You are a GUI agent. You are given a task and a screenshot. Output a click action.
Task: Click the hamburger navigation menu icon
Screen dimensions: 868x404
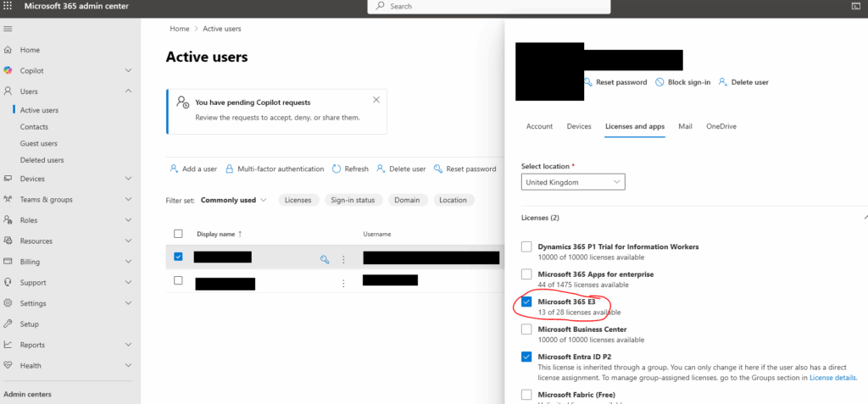click(8, 29)
